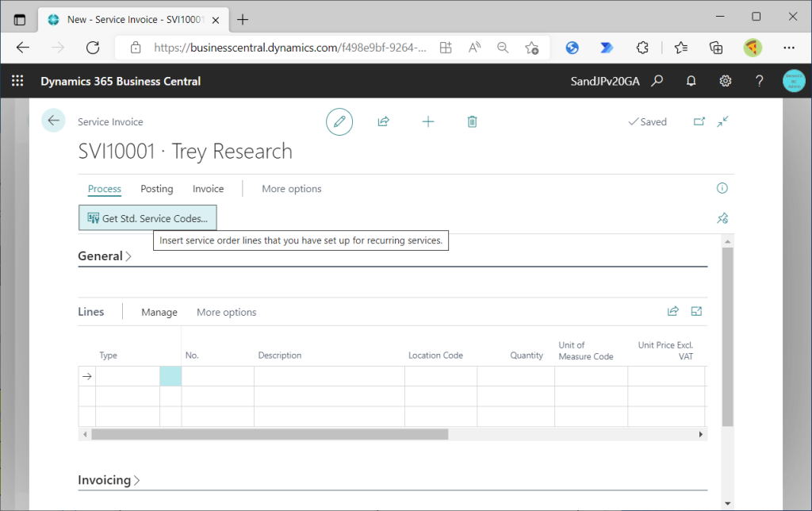This screenshot has height=511, width=812.
Task: Open browser favorites list icon
Action: (681, 48)
